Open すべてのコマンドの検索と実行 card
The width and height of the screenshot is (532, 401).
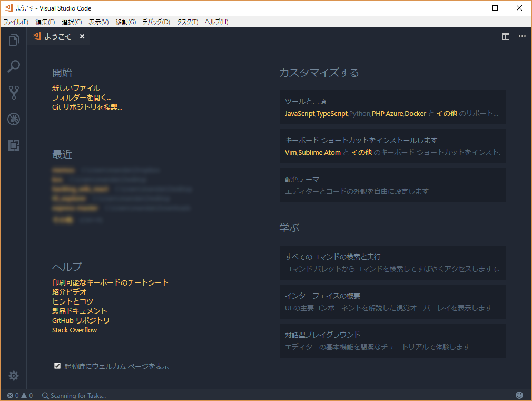(x=392, y=263)
